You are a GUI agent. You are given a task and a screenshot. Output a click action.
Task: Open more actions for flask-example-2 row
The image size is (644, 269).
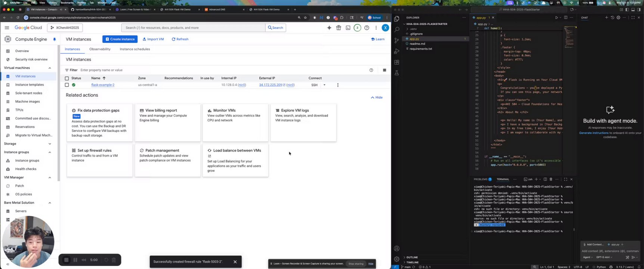click(x=338, y=85)
